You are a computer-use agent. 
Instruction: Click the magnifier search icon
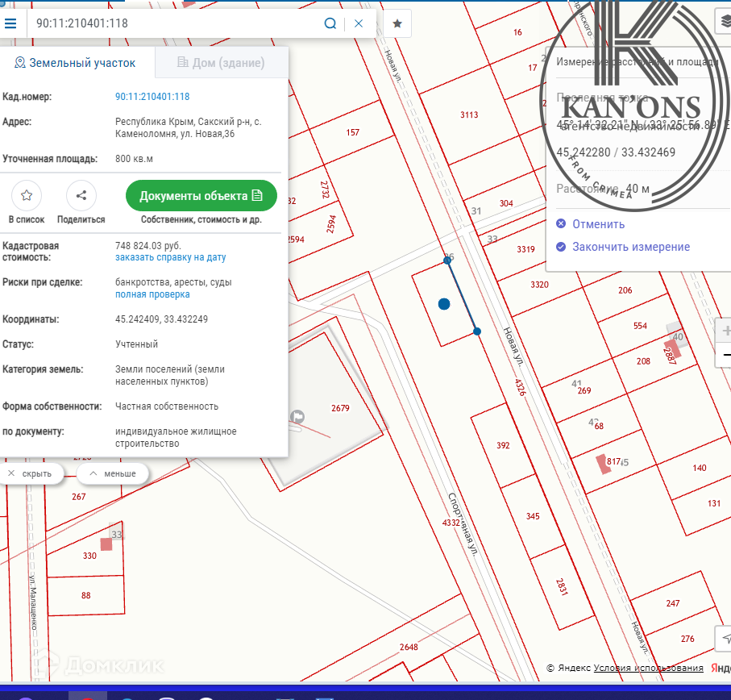(330, 23)
